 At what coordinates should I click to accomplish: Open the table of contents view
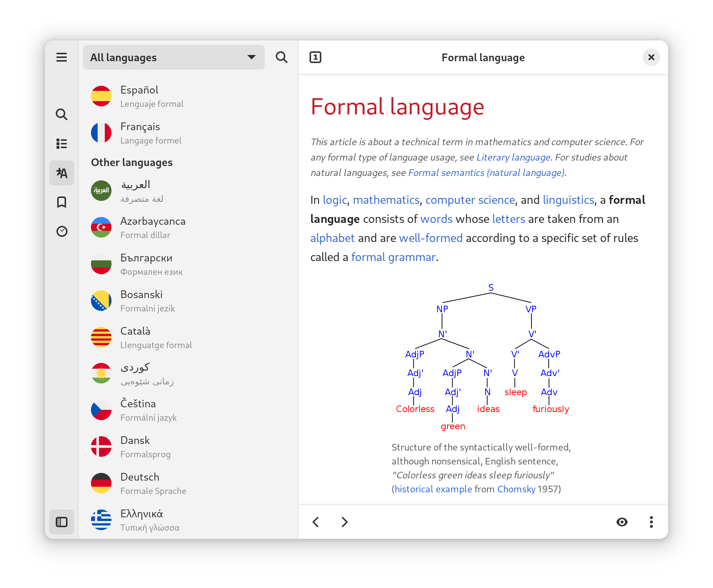pos(62,144)
